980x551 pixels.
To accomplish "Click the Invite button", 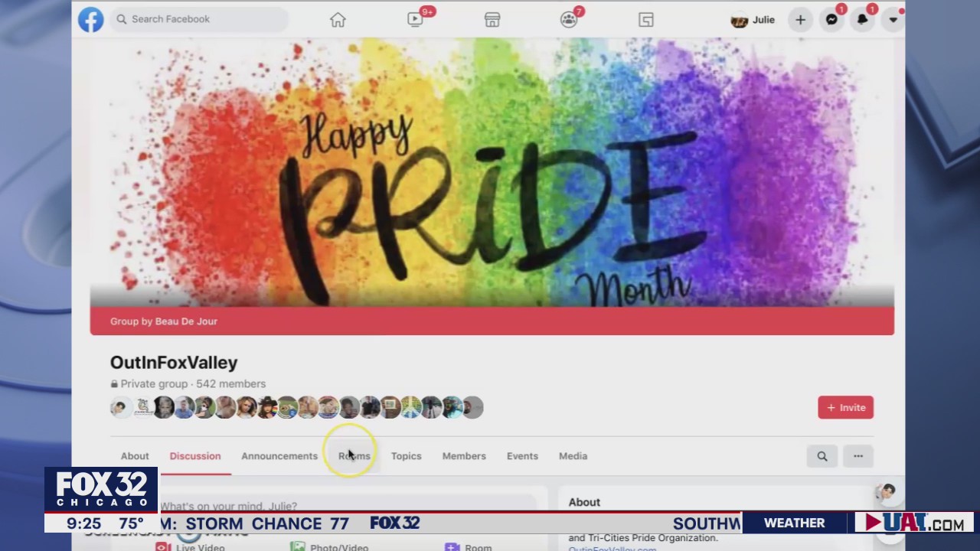I will tap(845, 407).
